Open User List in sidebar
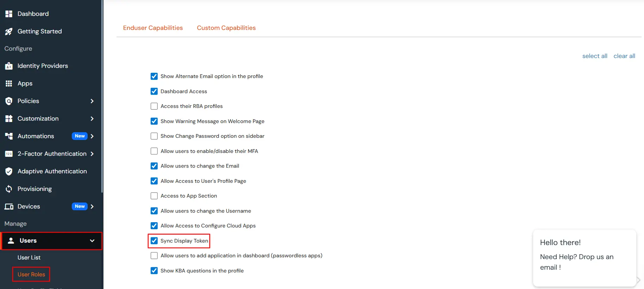Viewport: 644px width, 289px height. pyautogui.click(x=29, y=258)
